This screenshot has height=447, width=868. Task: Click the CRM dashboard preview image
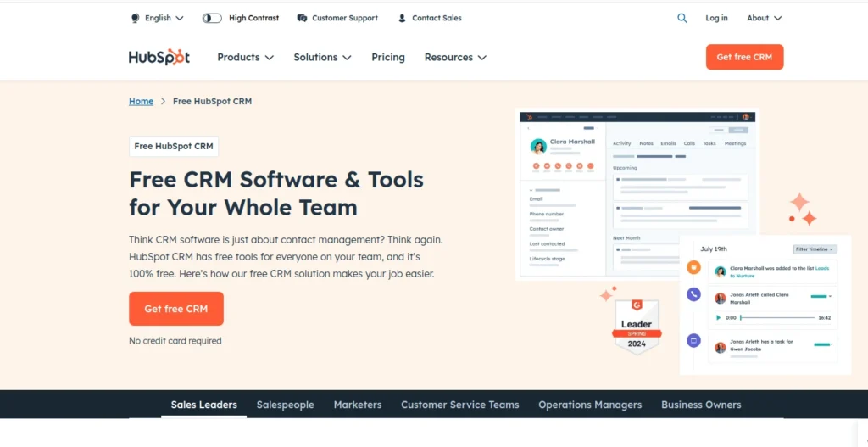[637, 194]
